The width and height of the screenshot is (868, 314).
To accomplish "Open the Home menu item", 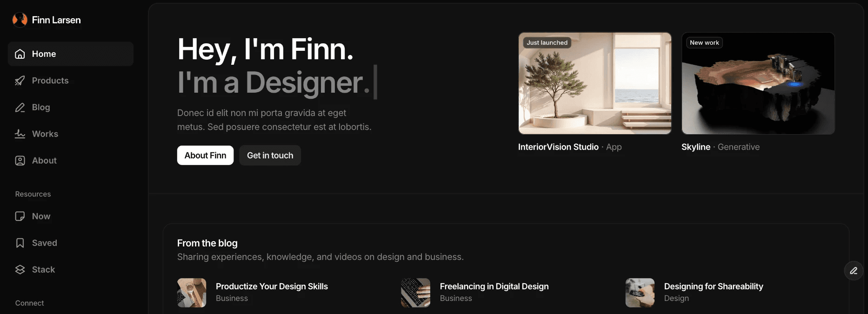I will (x=71, y=54).
